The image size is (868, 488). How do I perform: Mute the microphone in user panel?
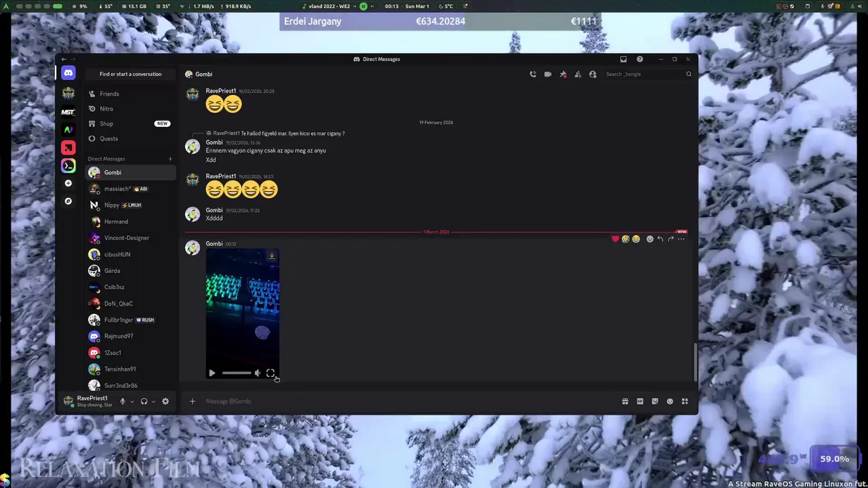(x=123, y=401)
